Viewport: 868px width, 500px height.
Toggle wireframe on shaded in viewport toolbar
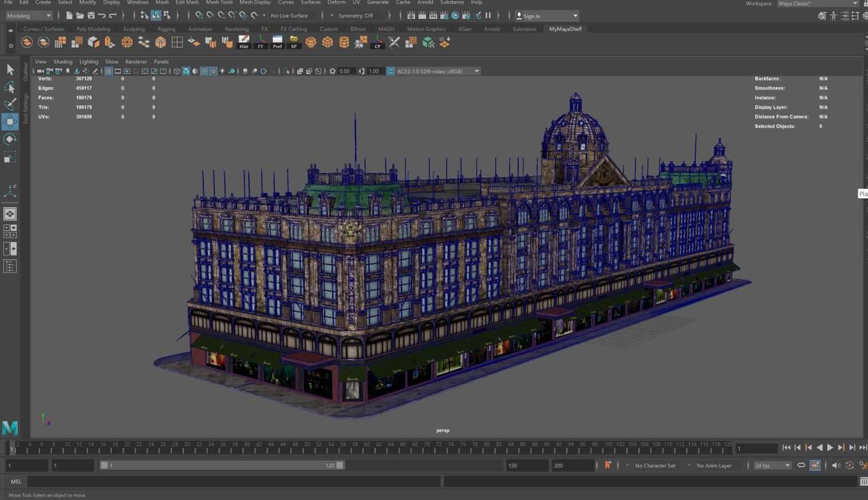[x=204, y=71]
